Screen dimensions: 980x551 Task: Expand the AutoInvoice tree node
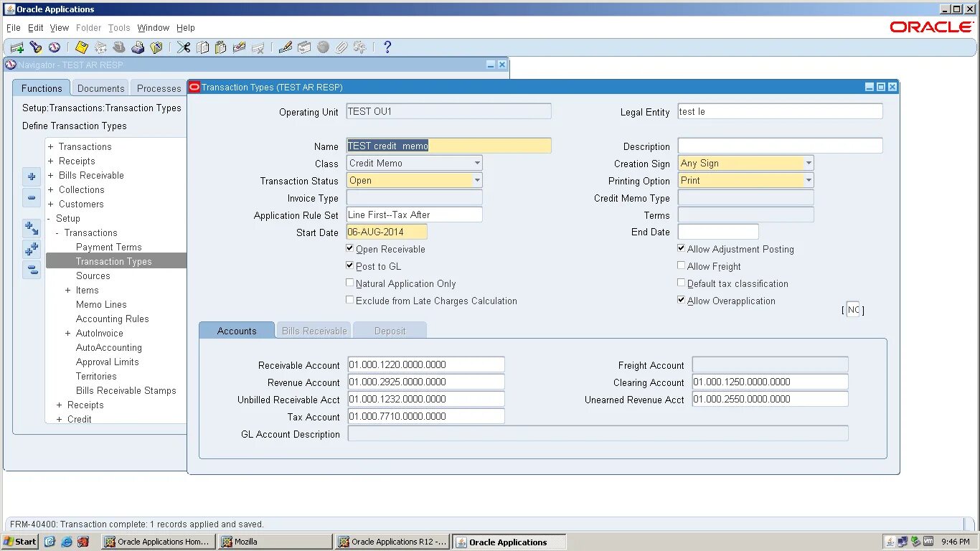pos(68,333)
